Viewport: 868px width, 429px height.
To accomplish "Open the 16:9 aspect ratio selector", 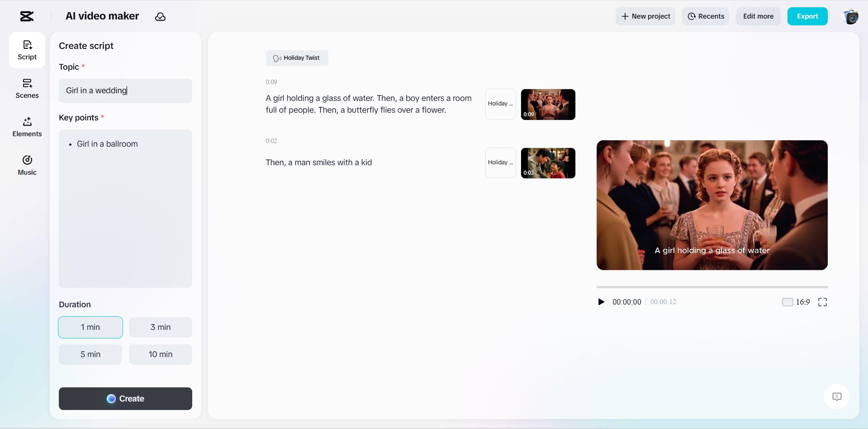I will click(x=802, y=302).
